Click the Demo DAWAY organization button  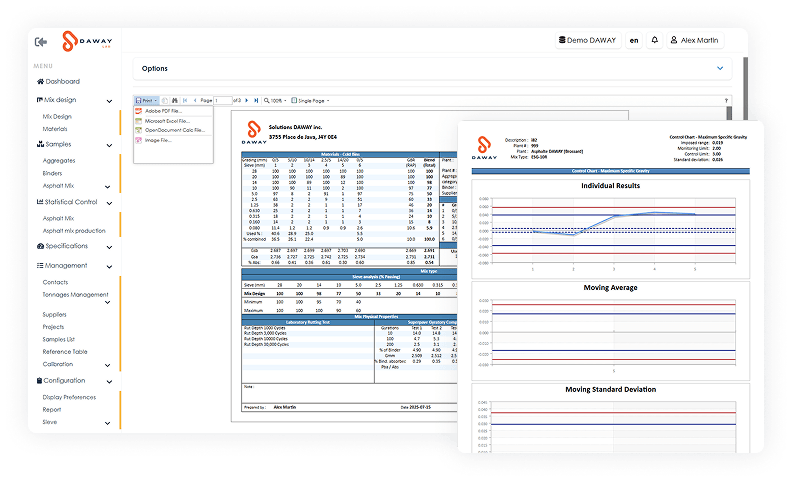point(586,41)
